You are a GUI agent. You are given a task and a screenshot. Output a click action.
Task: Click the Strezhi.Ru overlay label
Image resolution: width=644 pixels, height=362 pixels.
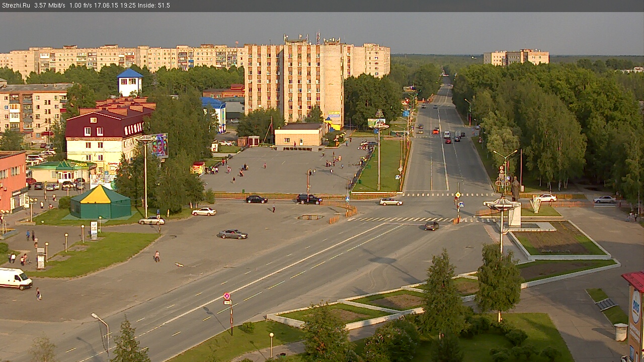coord(16,6)
